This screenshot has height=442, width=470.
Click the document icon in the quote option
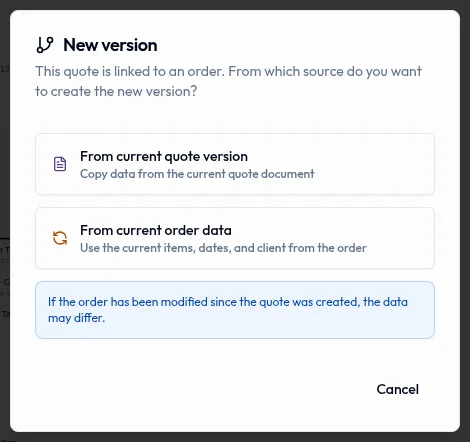point(60,164)
